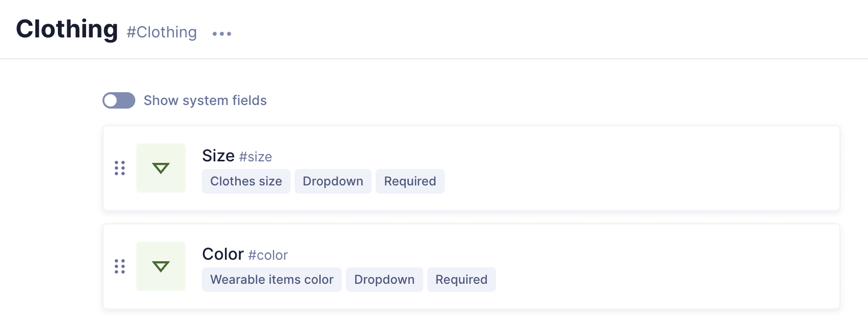Enable the Show system fields toggle
This screenshot has width=868, height=335.
[119, 100]
